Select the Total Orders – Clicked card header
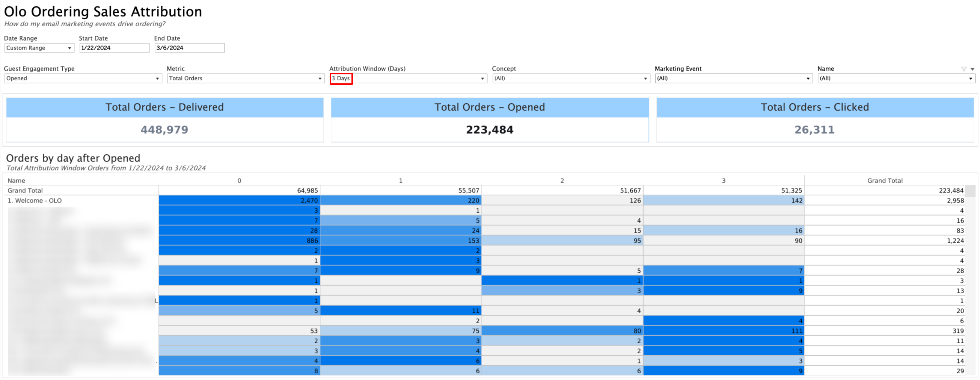Viewport: 980px width, 380px height. pyautogui.click(x=815, y=107)
